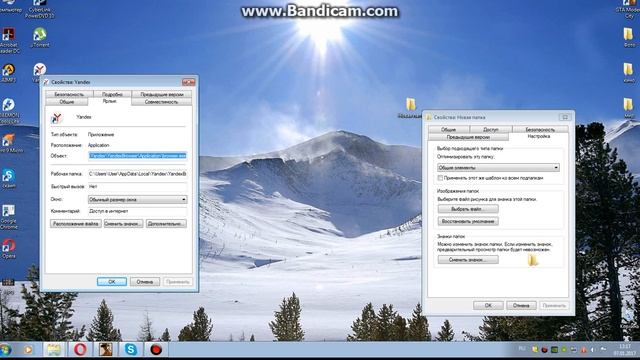The width and height of the screenshot is (640, 360).
Task: Click the Дополнительно button
Action: [x=166, y=224]
